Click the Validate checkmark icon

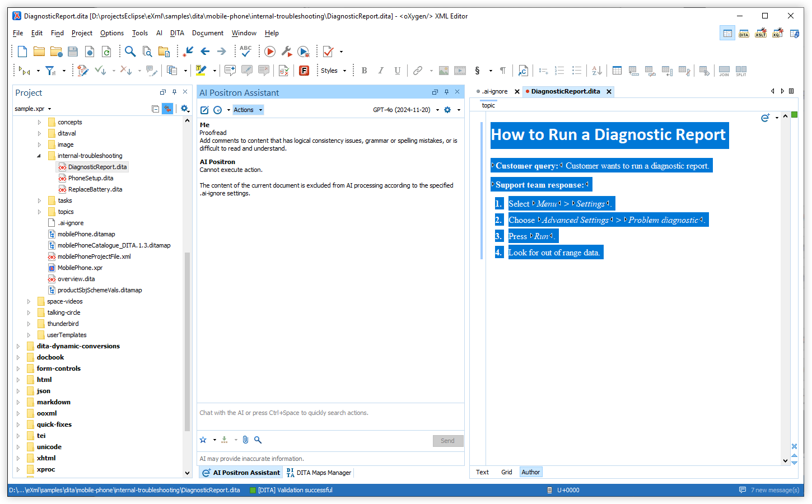tap(328, 52)
